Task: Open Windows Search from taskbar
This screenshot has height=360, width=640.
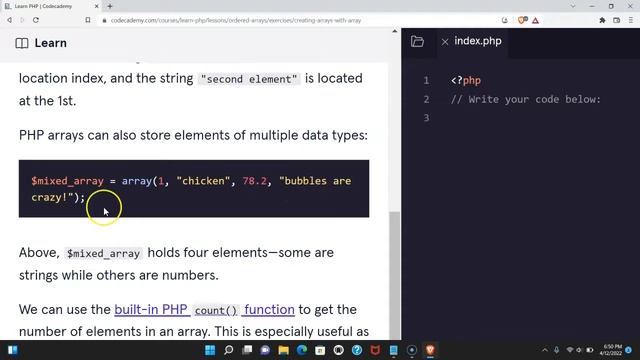Action: [229, 350]
